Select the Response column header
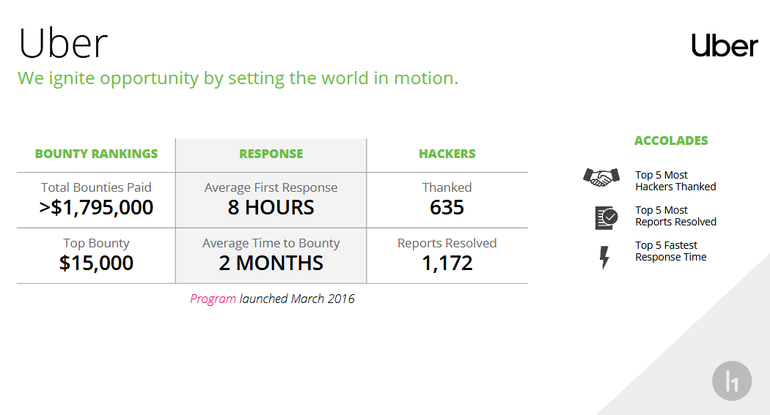This screenshot has width=770, height=415. [271, 154]
